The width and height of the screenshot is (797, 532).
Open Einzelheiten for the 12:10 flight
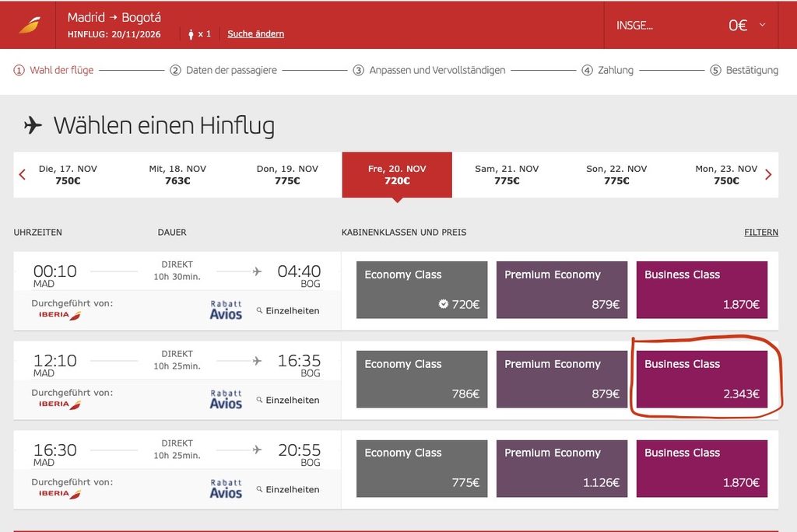tap(288, 400)
